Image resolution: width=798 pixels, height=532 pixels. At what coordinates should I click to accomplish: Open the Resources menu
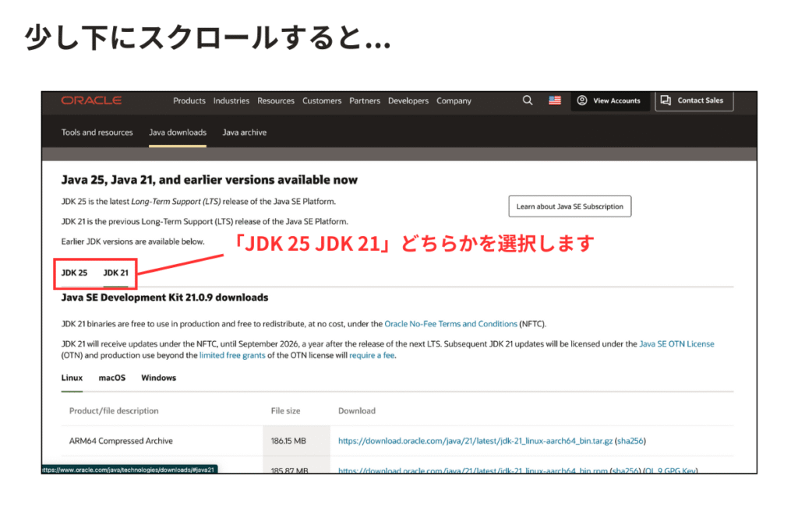276,100
